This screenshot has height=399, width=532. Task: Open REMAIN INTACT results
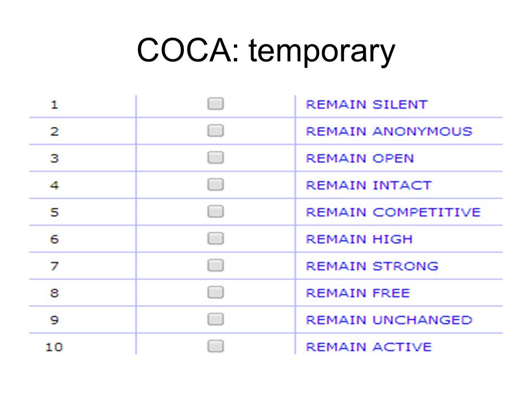(369, 185)
